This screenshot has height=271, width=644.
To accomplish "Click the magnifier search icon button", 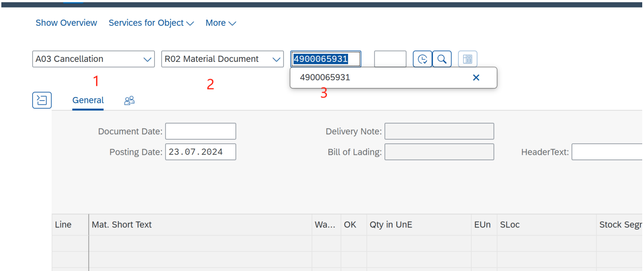I will pyautogui.click(x=442, y=59).
